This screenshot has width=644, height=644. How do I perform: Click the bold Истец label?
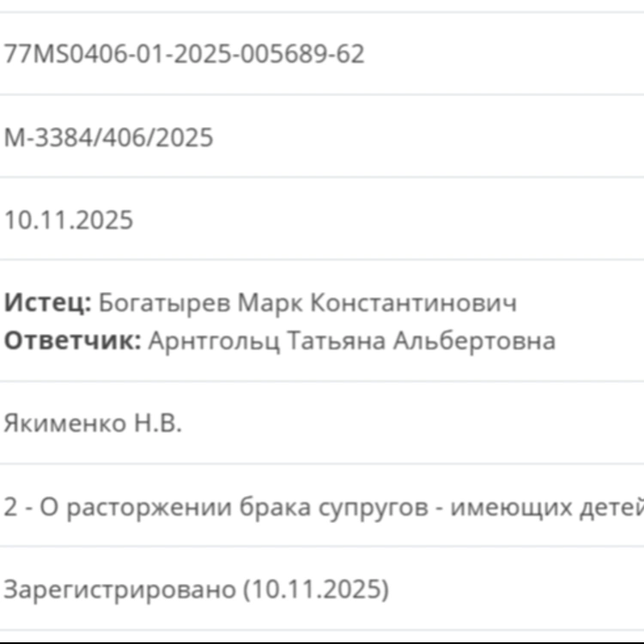pos(47,303)
